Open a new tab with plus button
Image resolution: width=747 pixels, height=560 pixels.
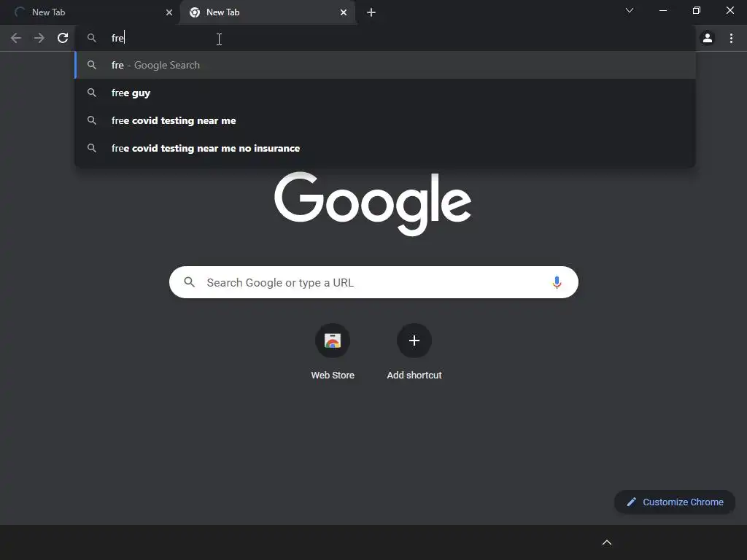(x=371, y=12)
